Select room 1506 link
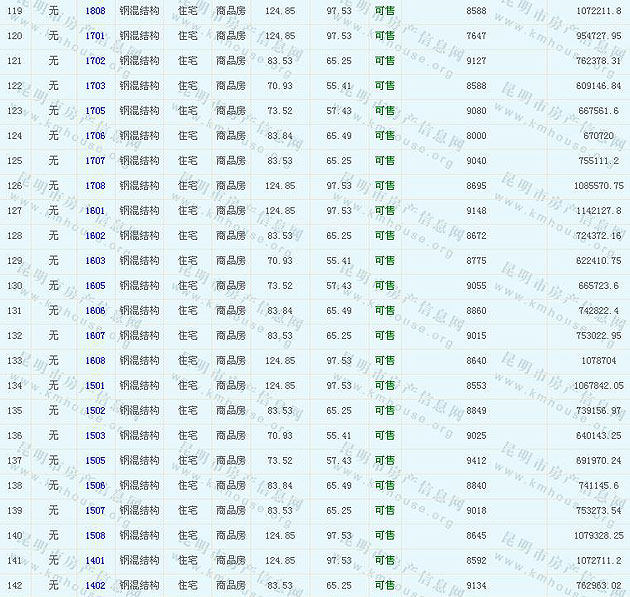 95,485
